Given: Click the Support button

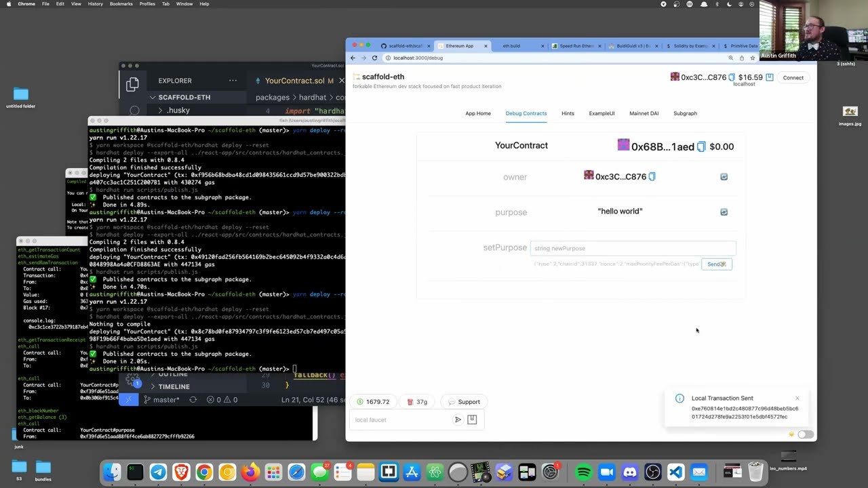Looking at the screenshot, I should coord(463,402).
